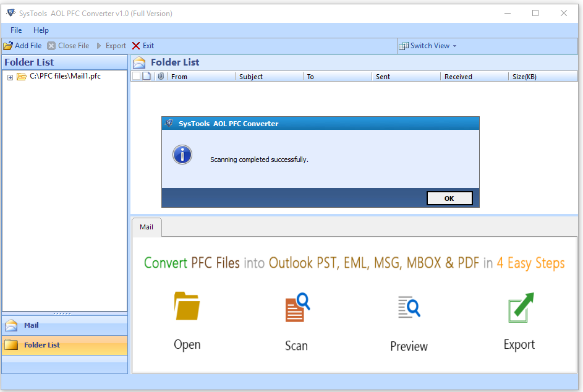This screenshot has width=583, height=392.
Task: Click the "Scanning completed successfully." message text
Action: point(259,160)
